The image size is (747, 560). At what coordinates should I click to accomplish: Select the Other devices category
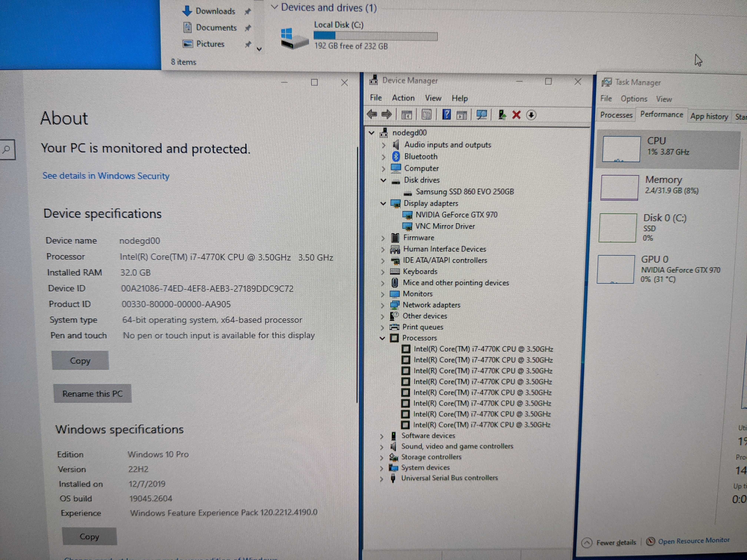pos(425,316)
